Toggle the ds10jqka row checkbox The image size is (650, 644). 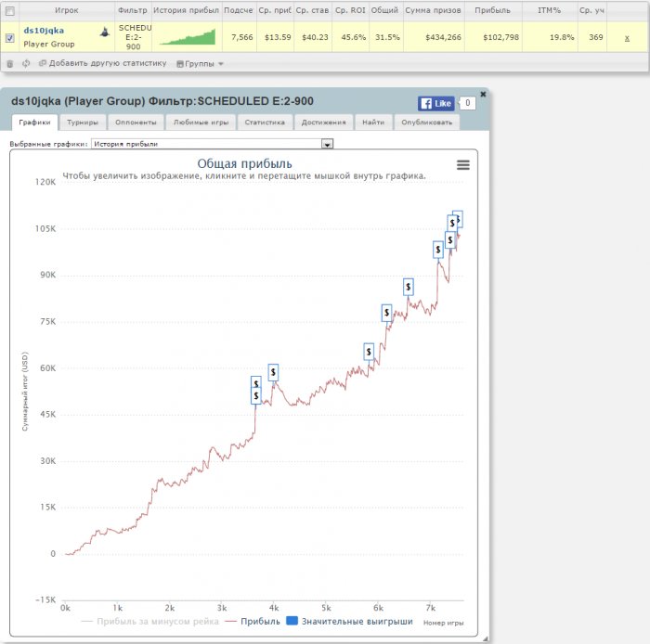[x=10, y=38]
